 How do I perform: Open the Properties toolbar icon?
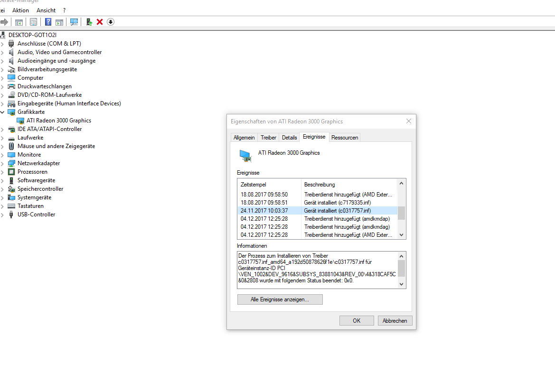point(33,22)
